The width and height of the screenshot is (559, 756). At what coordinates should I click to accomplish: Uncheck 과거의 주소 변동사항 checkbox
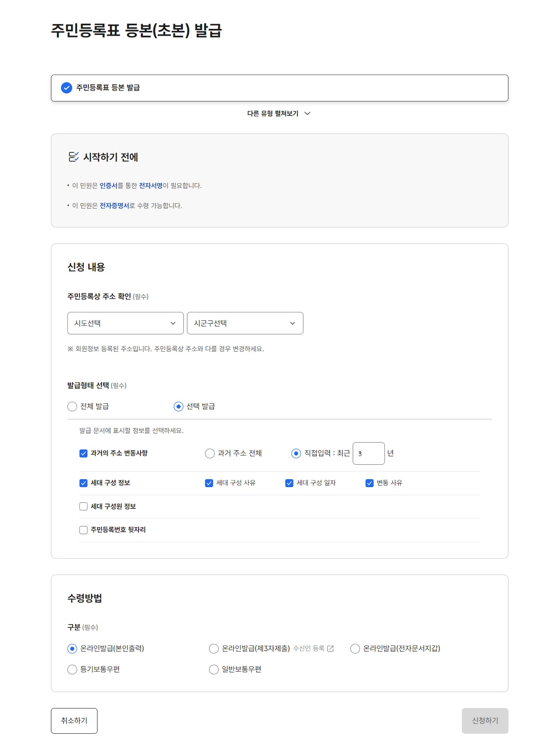(x=83, y=454)
